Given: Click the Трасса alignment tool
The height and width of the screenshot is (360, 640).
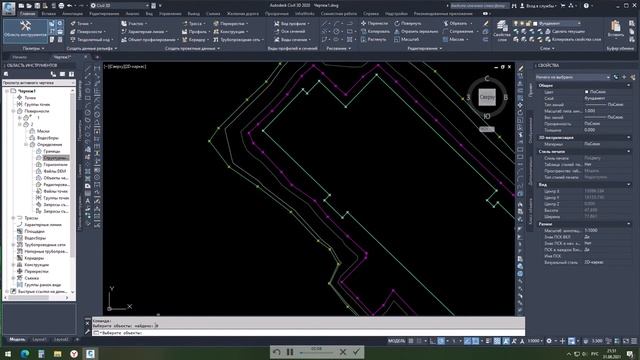Looking at the screenshot, I should 193,24.
